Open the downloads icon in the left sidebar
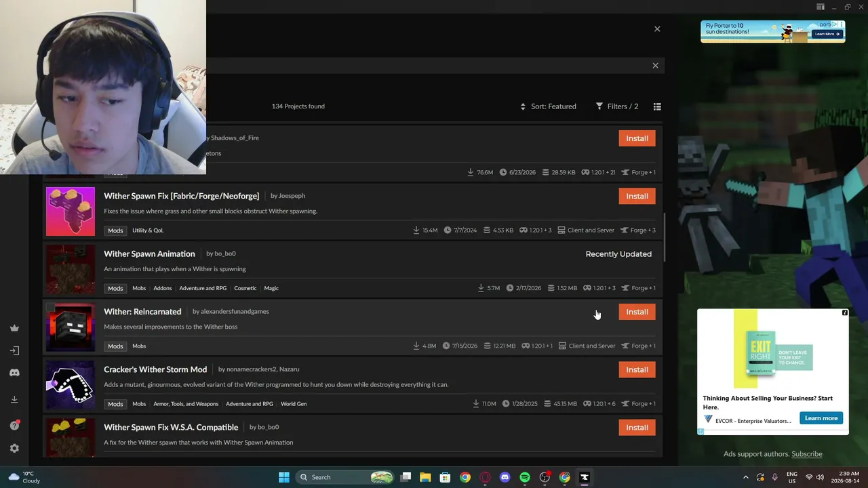Screen dimensions: 868x488 pos(14,399)
